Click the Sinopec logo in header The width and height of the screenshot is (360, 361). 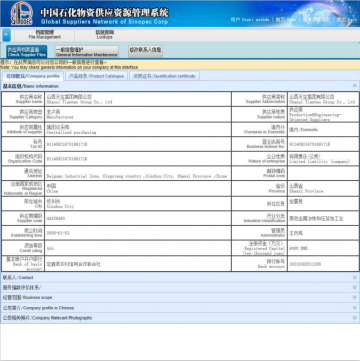point(22,13)
